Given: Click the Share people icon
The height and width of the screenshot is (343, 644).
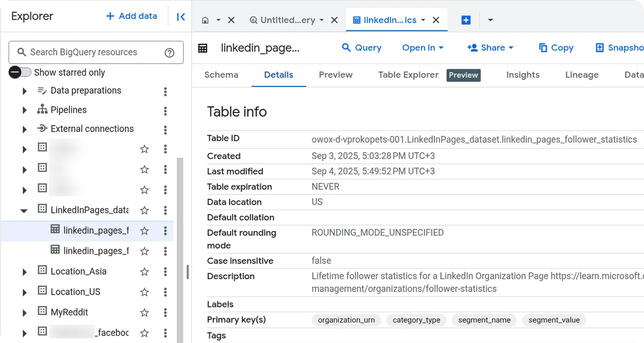Looking at the screenshot, I should 473,47.
